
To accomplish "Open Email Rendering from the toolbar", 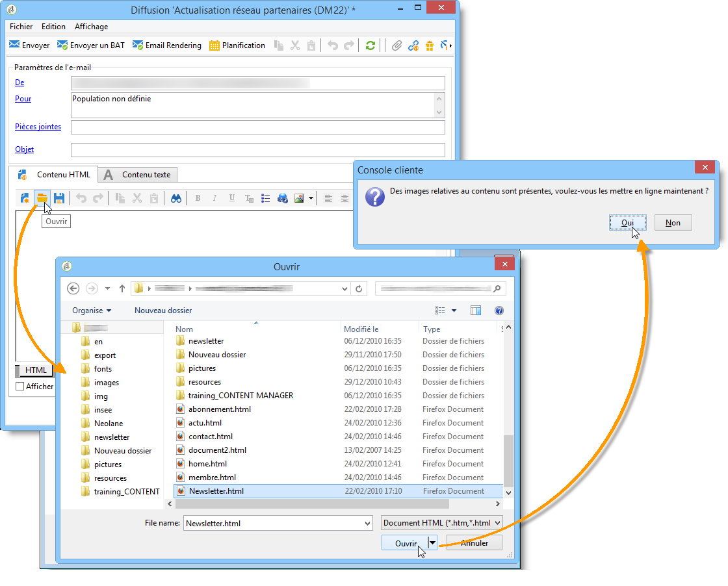I will pos(166,45).
